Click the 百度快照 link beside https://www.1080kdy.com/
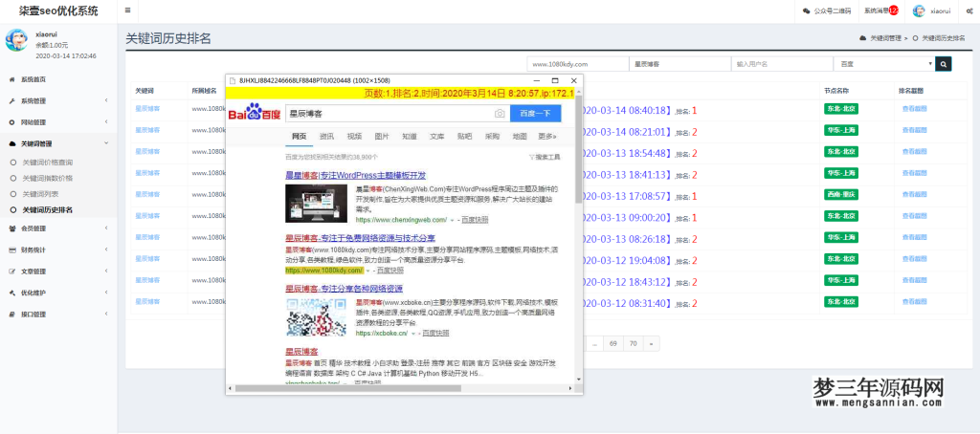Viewport: 980px width, 434px height. (x=390, y=271)
